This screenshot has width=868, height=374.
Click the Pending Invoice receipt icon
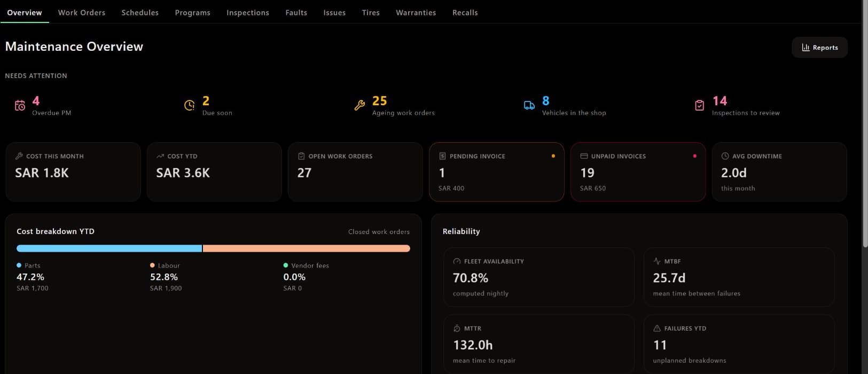(x=442, y=156)
